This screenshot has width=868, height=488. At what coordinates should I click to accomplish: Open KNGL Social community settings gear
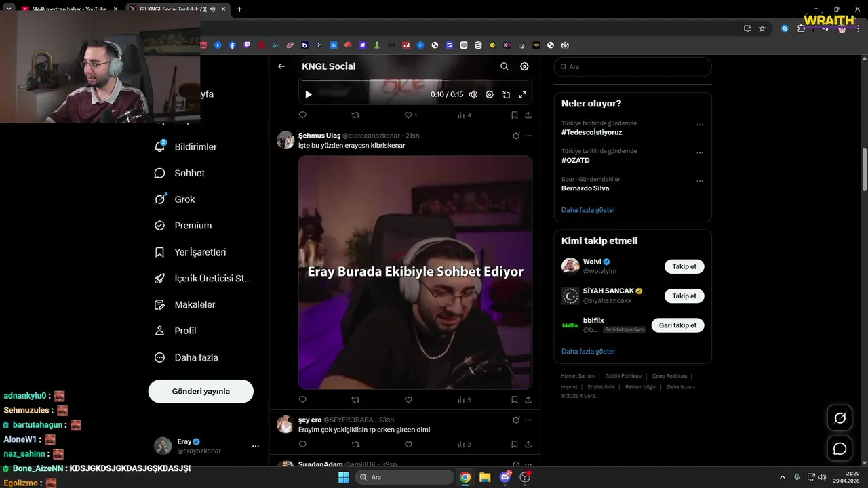point(524,66)
